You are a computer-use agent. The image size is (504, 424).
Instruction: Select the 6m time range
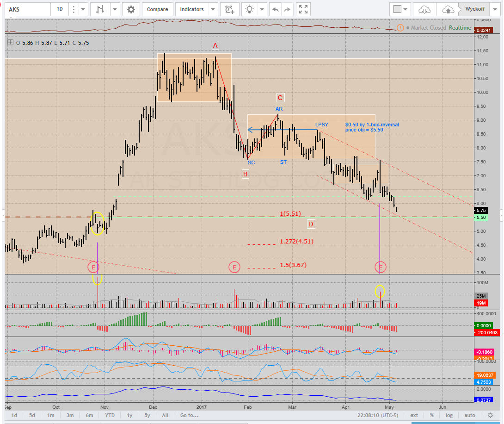(x=89, y=415)
